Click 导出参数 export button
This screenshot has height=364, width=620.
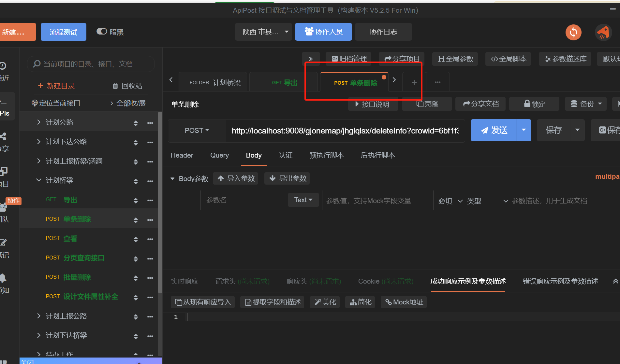click(287, 178)
